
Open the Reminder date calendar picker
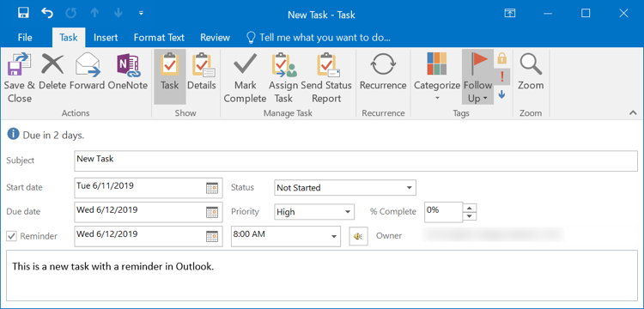pos(212,237)
